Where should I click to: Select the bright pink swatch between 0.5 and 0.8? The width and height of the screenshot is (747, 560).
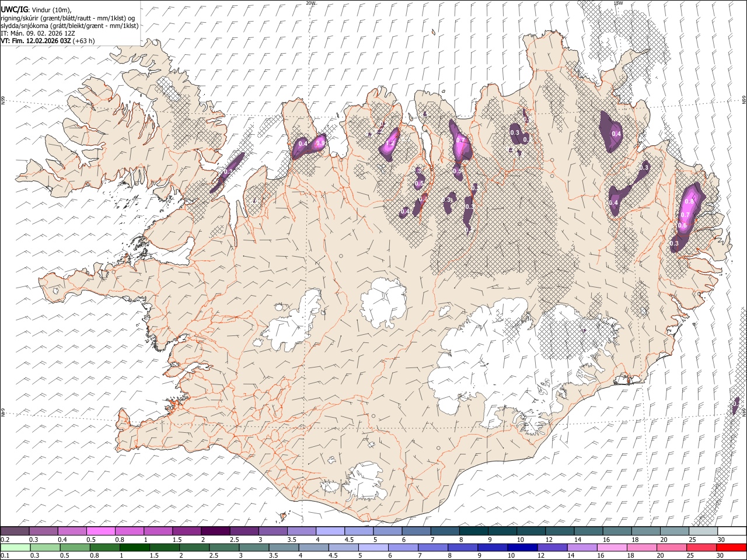click(x=101, y=531)
